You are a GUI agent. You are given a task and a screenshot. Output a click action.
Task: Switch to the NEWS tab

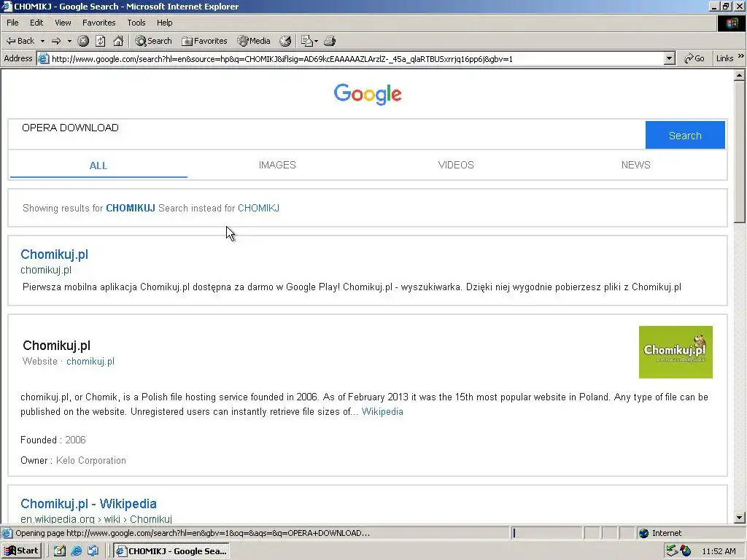pyautogui.click(x=635, y=165)
